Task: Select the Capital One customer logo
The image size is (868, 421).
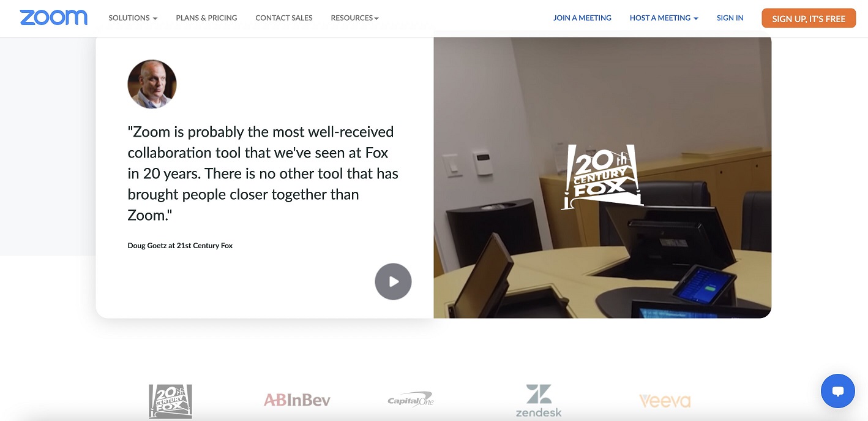Action: pos(410,400)
